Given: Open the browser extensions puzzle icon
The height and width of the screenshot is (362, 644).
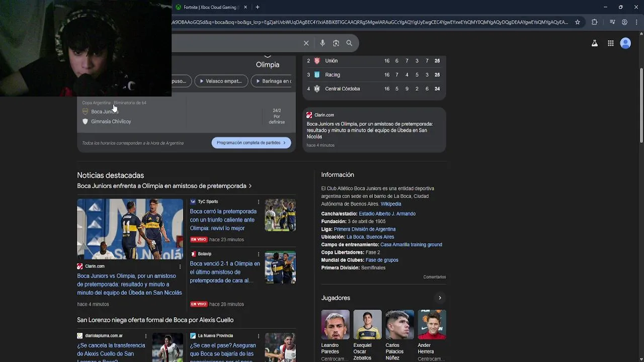Looking at the screenshot, I should coord(594,22).
